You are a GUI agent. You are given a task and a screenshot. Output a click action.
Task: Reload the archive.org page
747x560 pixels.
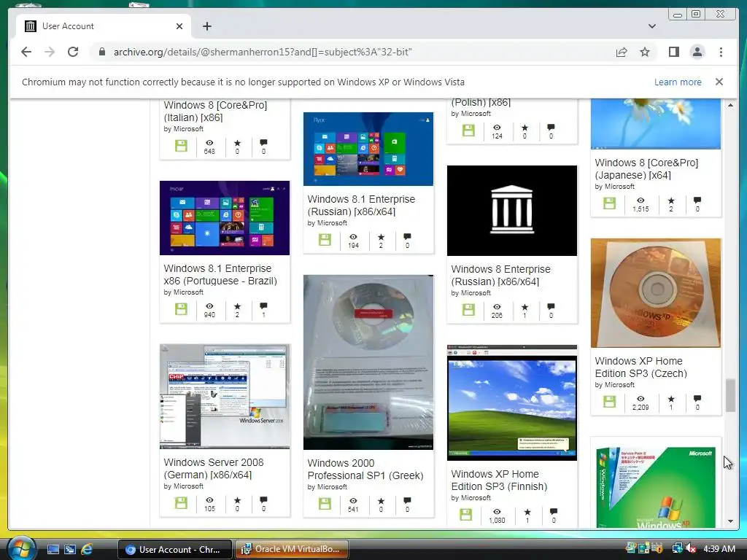pos(73,52)
